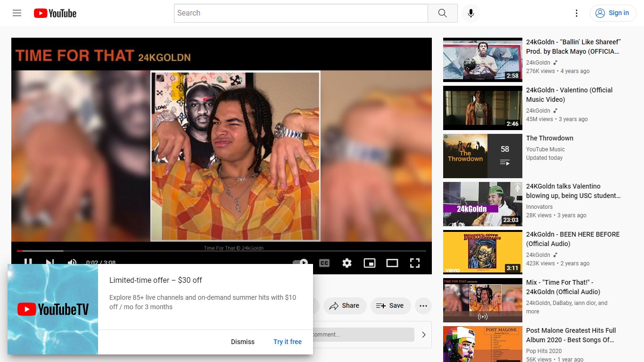Open the three-dot settings menu in header
The height and width of the screenshot is (362, 644).
pos(576,13)
